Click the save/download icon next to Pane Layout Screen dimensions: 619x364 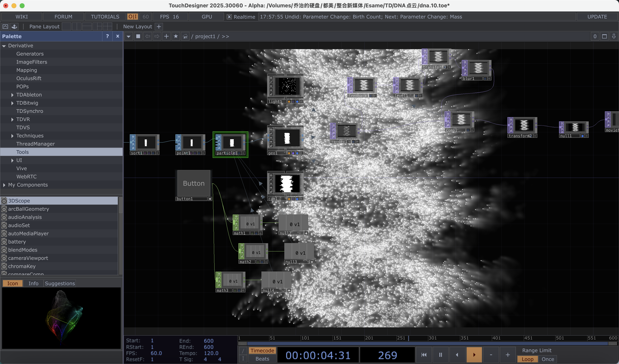pos(15,26)
